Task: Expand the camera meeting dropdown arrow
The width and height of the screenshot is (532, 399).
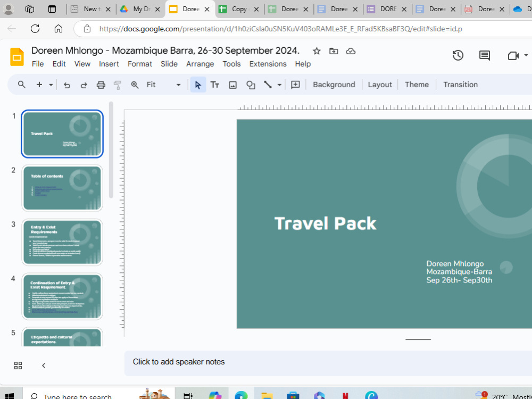Action: (x=526, y=55)
